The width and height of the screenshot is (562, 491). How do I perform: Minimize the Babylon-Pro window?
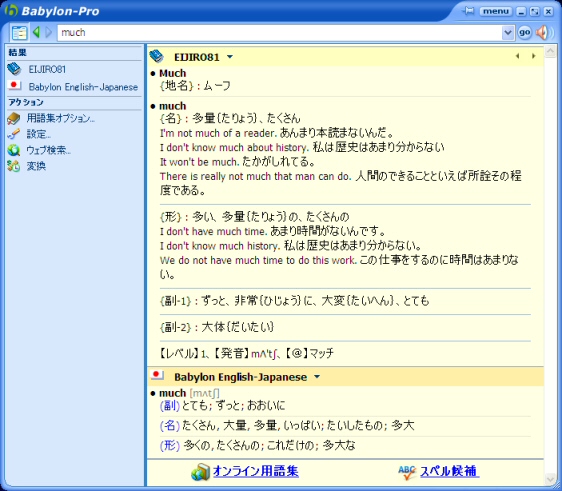(x=521, y=11)
